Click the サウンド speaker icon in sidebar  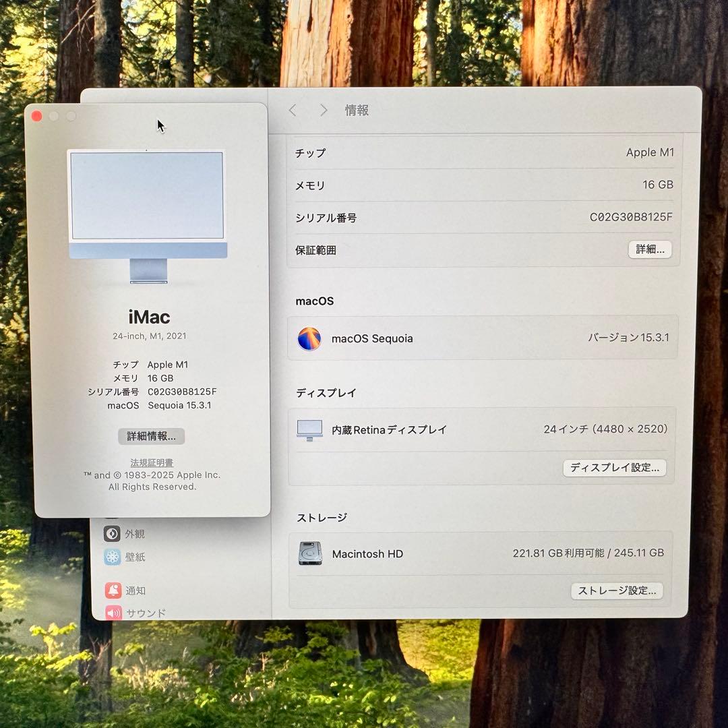(111, 613)
